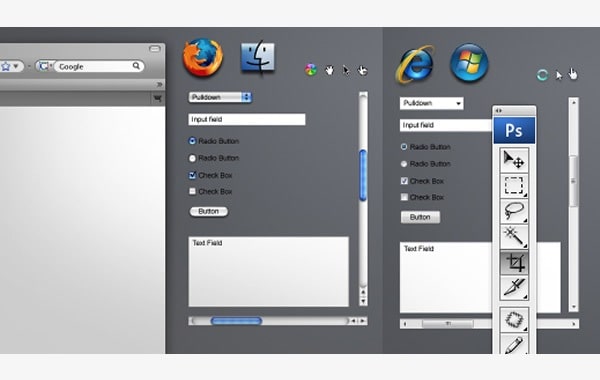Click the magnifier search icon in Google field
The height and width of the screenshot is (380, 600).
coord(136,66)
